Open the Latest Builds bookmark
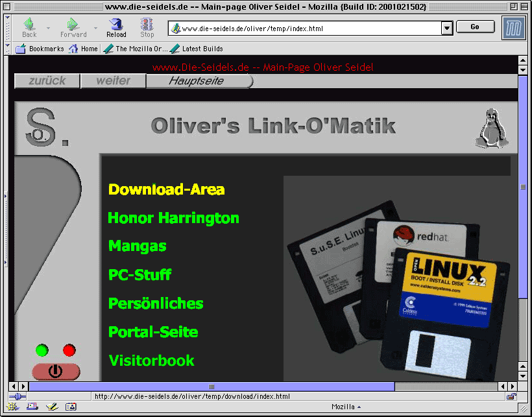Image resolution: width=532 pixels, height=417 pixels. click(x=196, y=49)
